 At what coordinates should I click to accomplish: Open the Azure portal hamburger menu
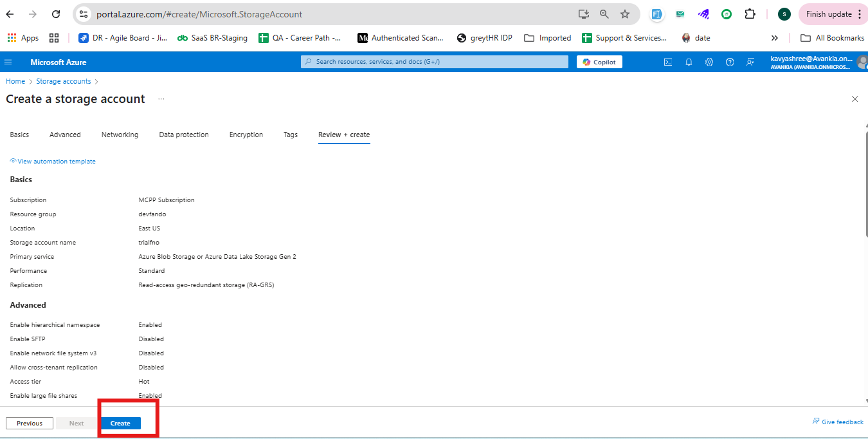pos(8,62)
